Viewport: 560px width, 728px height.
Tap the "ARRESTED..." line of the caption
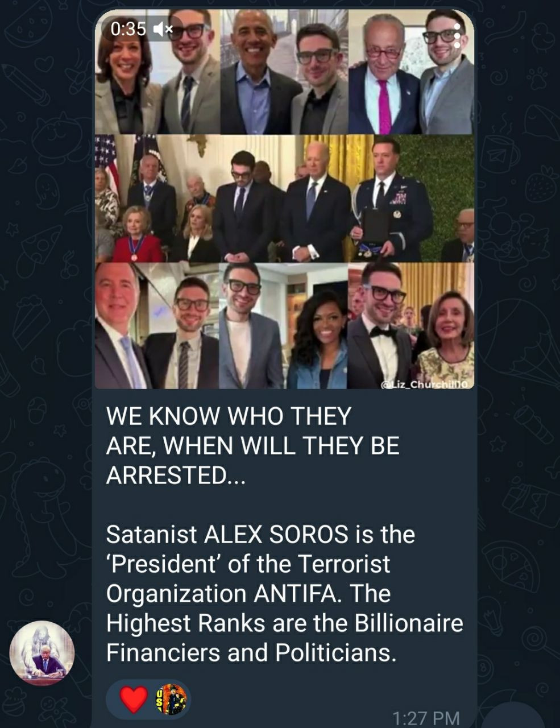[x=176, y=475]
